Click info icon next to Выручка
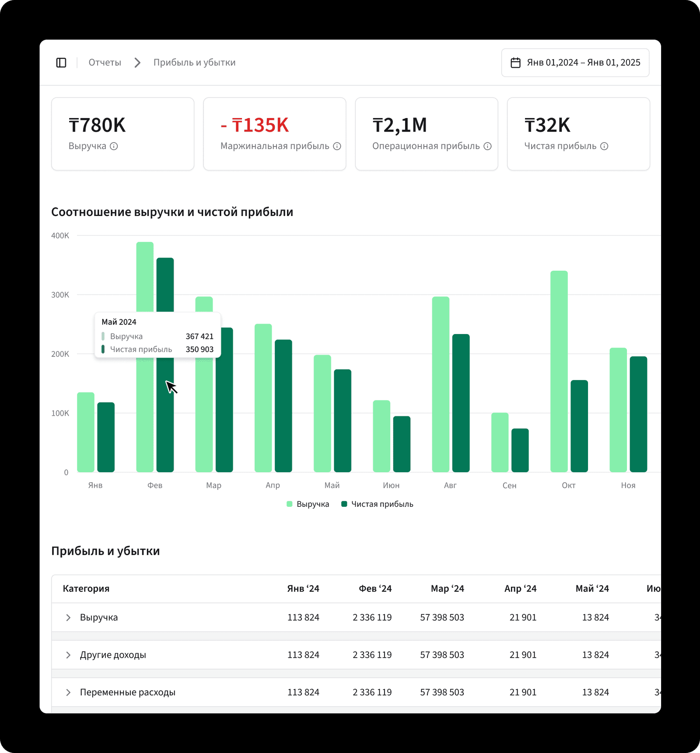The width and height of the screenshot is (700, 753). click(x=114, y=146)
